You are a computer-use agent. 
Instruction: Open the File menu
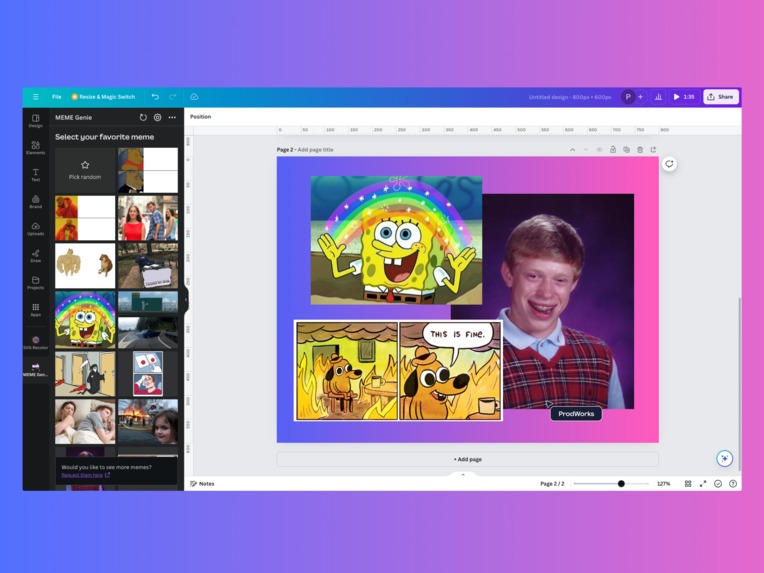[x=57, y=97]
